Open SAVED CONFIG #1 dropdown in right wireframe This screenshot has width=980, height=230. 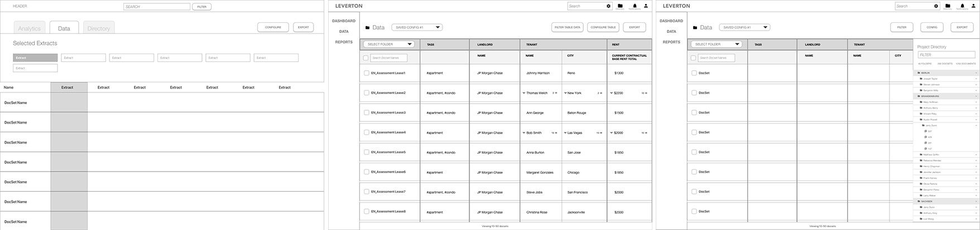click(744, 27)
